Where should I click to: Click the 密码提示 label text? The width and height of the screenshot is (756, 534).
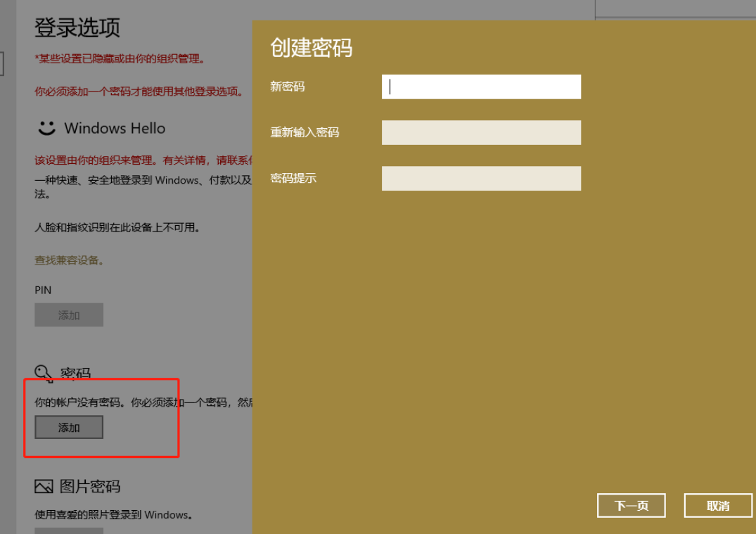(293, 178)
